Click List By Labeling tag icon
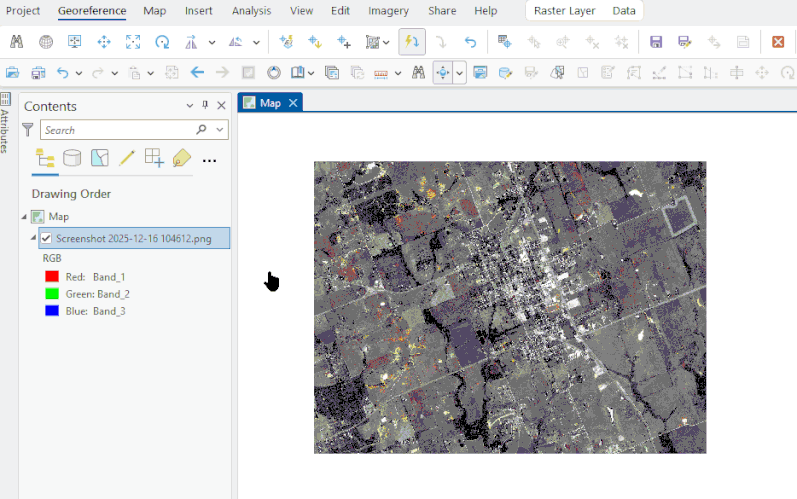 coord(181,158)
